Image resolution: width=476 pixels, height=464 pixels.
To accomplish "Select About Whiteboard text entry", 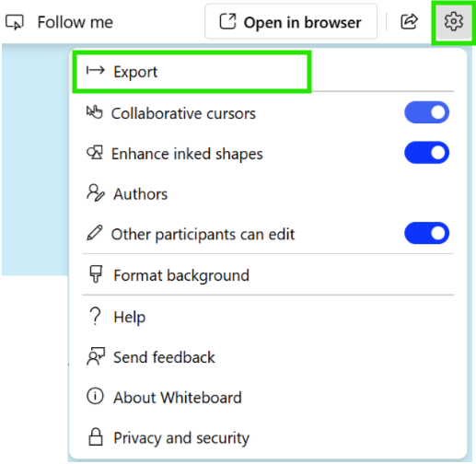I will point(178,398).
